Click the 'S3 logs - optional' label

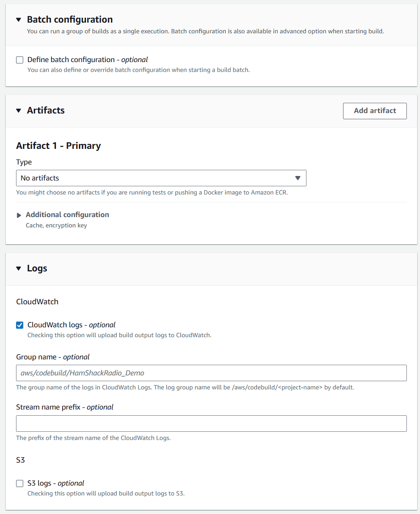[x=56, y=483]
